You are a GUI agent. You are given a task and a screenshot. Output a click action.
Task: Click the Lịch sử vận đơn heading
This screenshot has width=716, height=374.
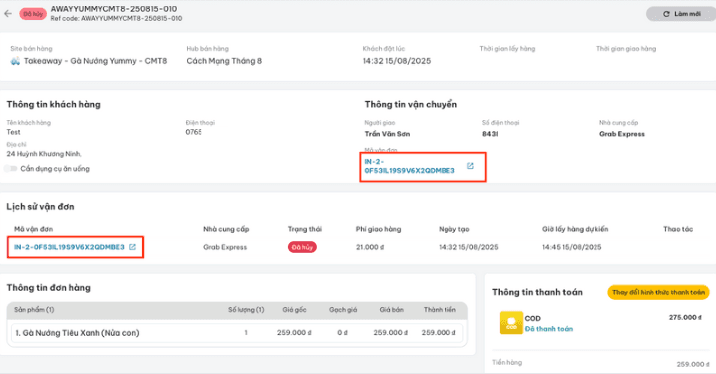(x=40, y=207)
